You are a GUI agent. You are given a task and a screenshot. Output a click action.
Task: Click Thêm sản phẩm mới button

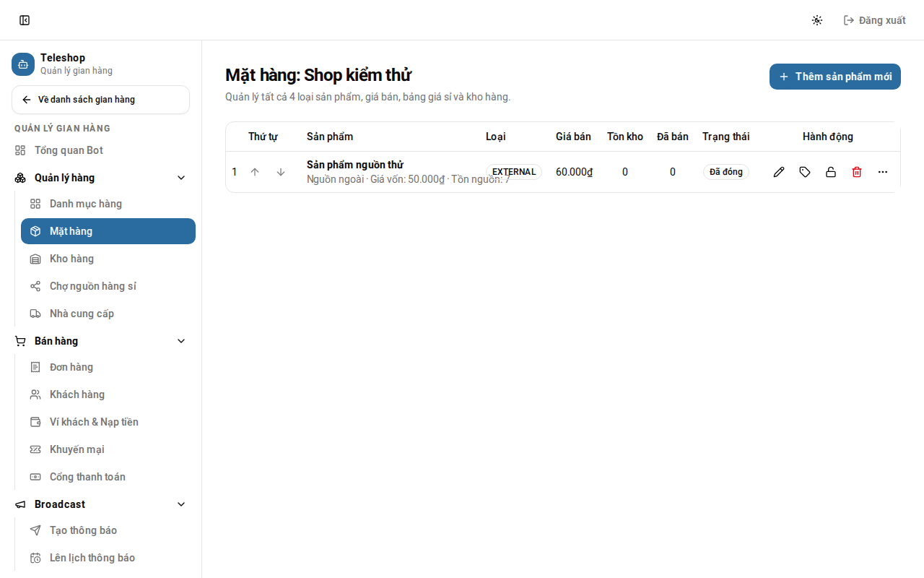835,77
